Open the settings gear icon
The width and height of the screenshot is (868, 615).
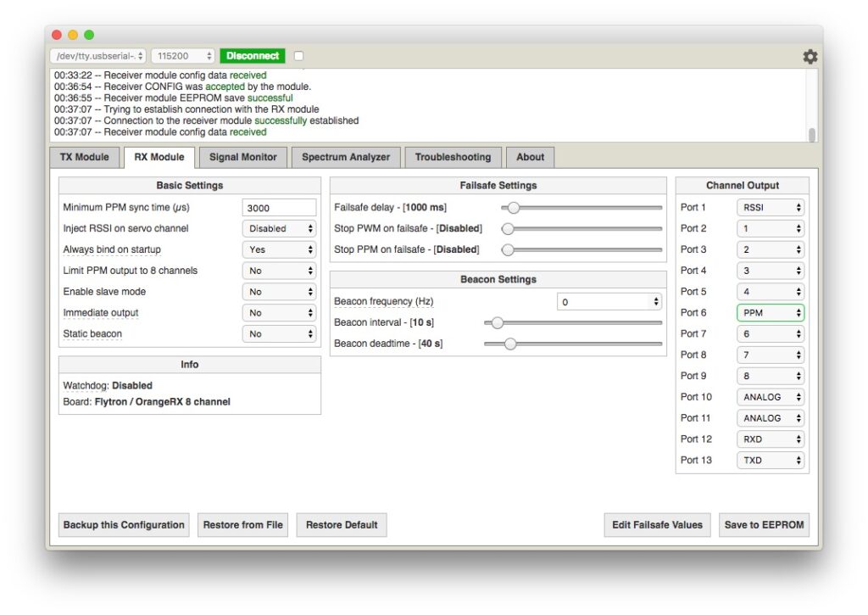point(810,57)
